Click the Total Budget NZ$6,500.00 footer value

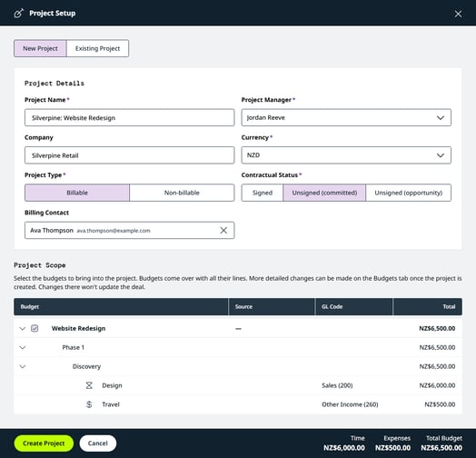pos(441,448)
